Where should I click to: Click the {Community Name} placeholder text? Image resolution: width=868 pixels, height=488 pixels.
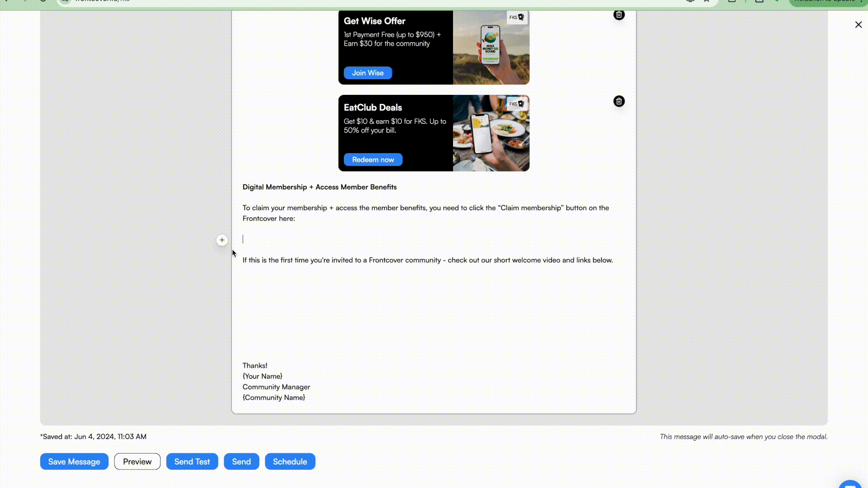[x=274, y=398]
